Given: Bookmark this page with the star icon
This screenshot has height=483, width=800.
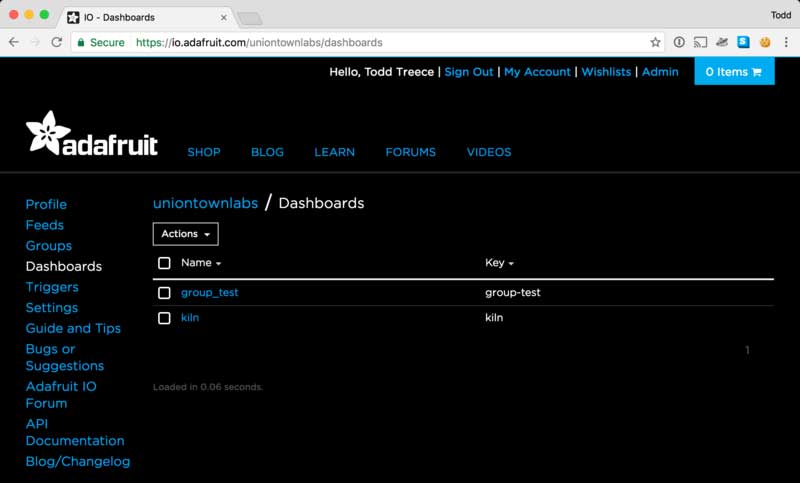Looking at the screenshot, I should point(655,43).
